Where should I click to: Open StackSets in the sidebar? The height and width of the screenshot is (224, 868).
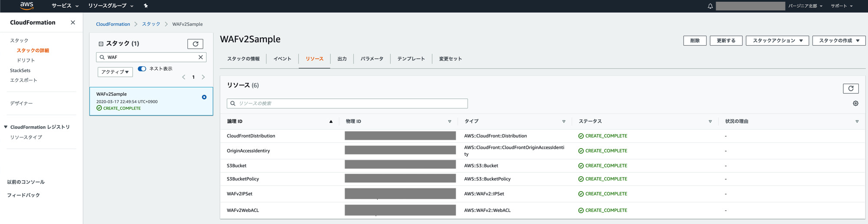(20, 70)
